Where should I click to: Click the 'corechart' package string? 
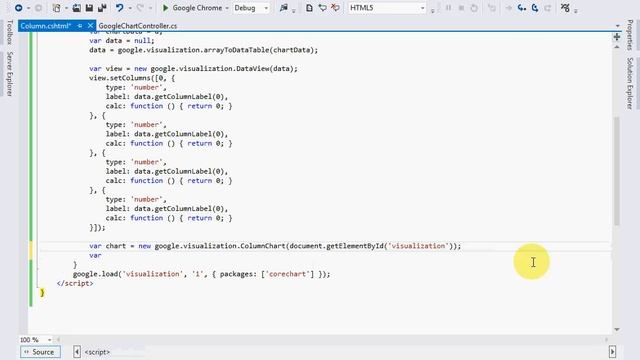click(x=287, y=274)
